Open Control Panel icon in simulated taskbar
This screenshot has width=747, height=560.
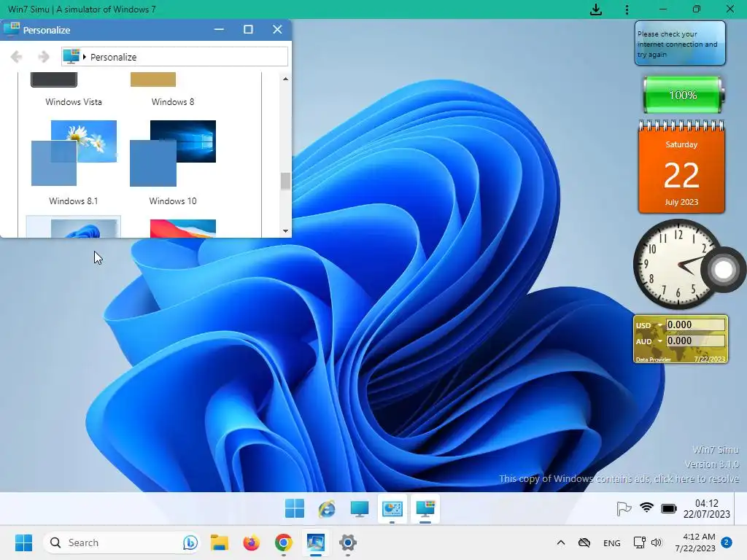coord(392,508)
